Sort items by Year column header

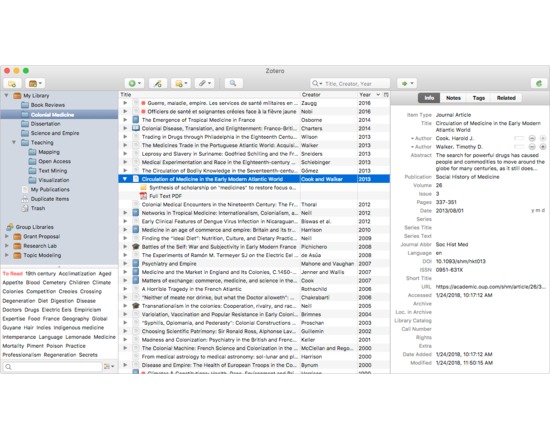click(369, 95)
